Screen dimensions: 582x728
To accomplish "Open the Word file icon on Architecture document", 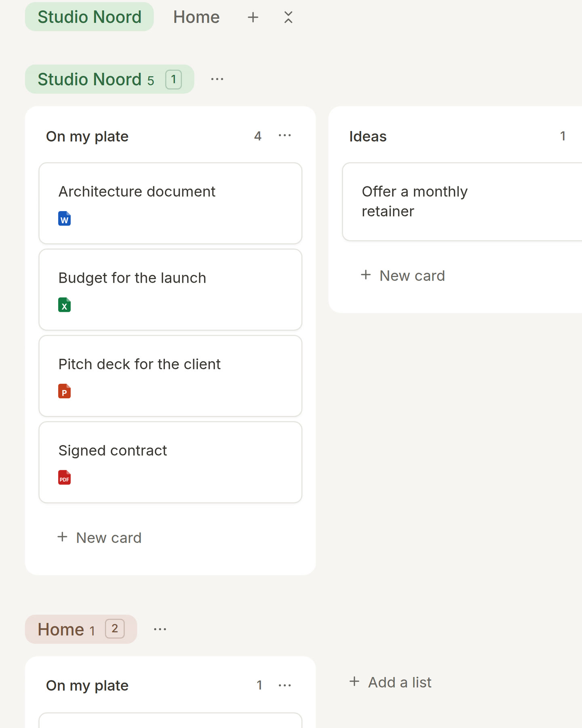I will [64, 218].
